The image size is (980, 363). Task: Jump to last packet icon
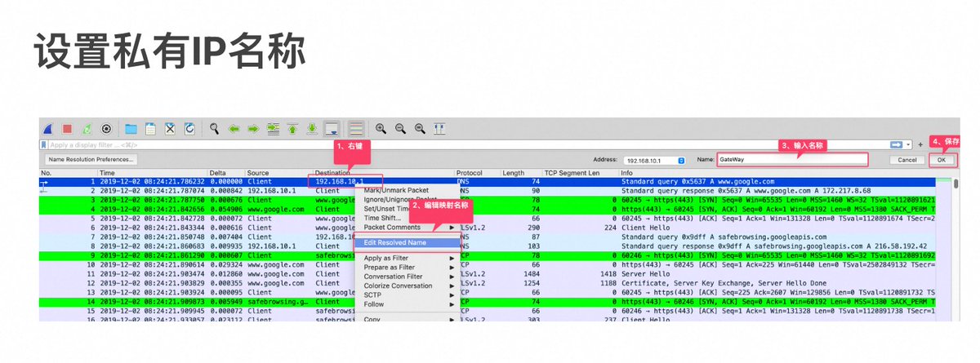click(x=312, y=129)
